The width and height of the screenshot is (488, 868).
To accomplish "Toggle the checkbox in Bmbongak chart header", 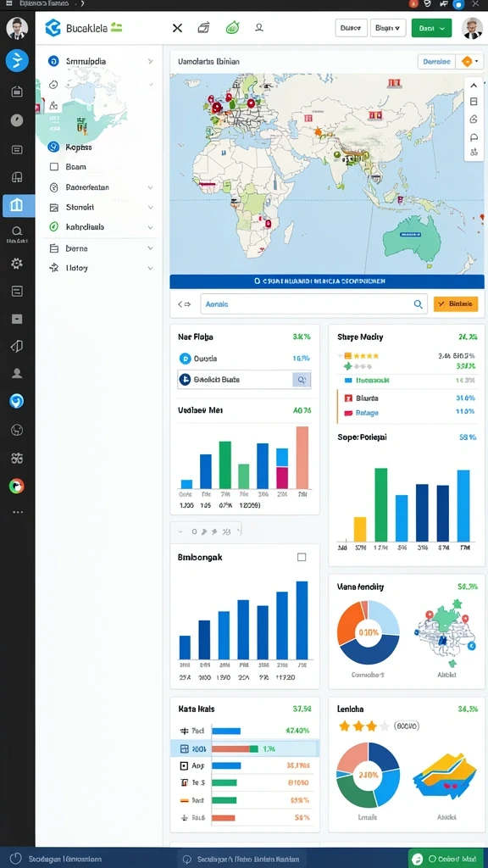I will click(302, 557).
